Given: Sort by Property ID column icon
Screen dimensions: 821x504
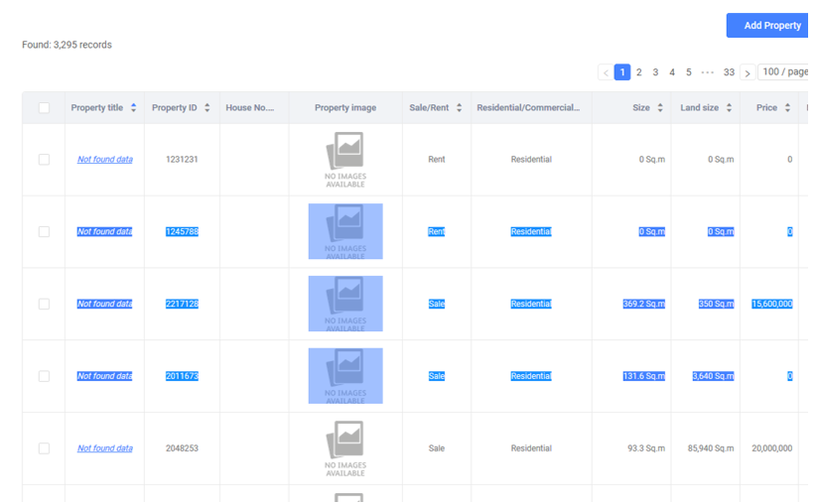Looking at the screenshot, I should (x=206, y=108).
